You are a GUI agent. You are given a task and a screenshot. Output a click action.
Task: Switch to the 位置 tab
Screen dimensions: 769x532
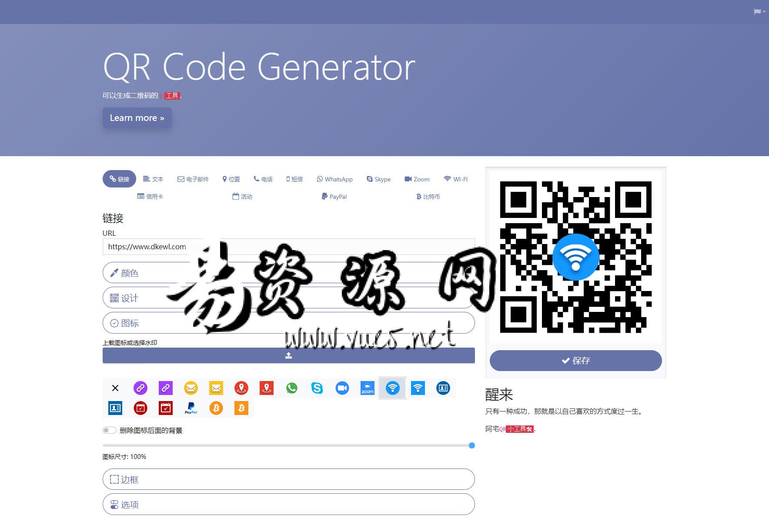click(231, 179)
